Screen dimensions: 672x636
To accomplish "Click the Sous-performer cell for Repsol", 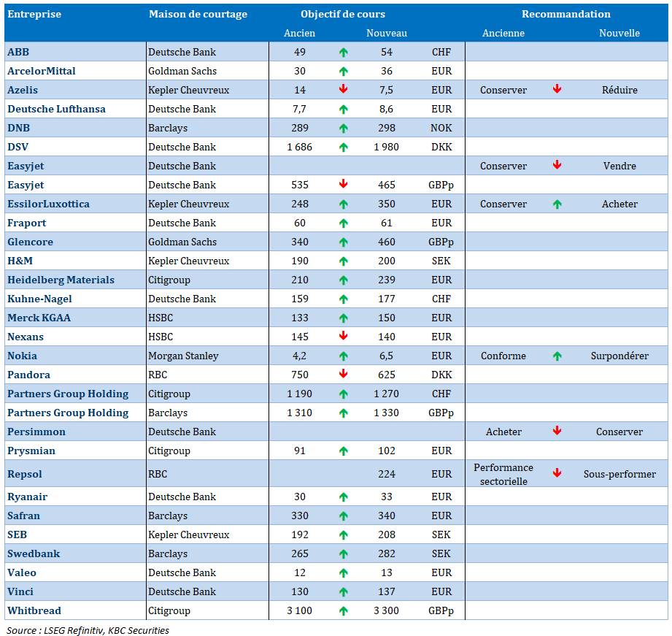I will tap(619, 474).
